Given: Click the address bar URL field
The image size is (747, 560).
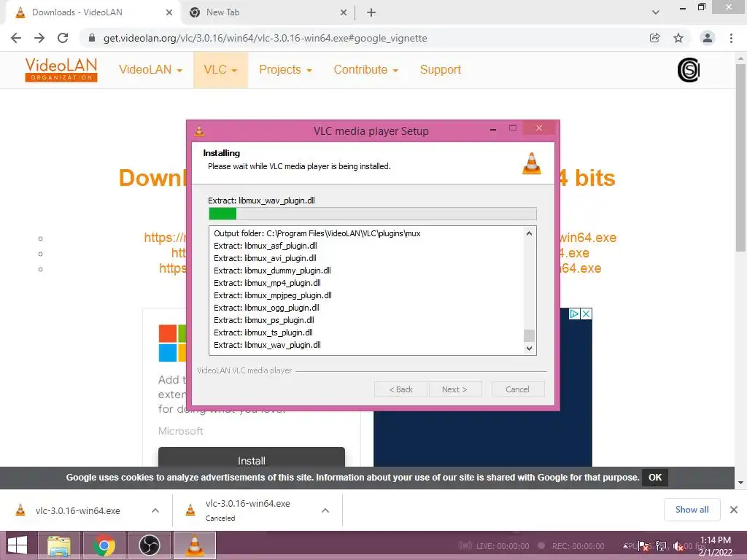Looking at the screenshot, I should 265,38.
